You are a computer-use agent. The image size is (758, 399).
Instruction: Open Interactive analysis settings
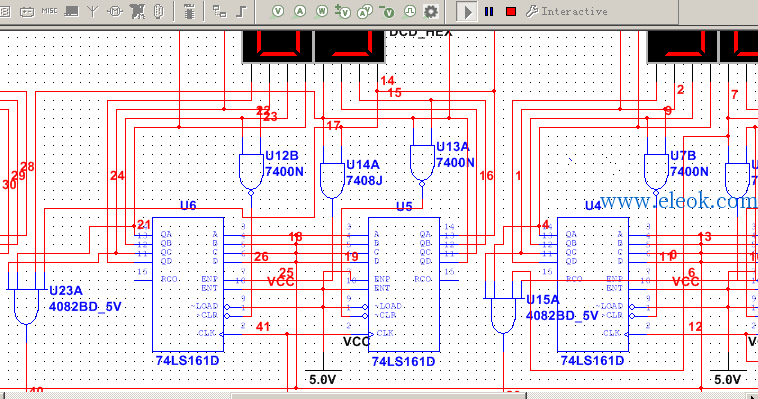point(567,11)
